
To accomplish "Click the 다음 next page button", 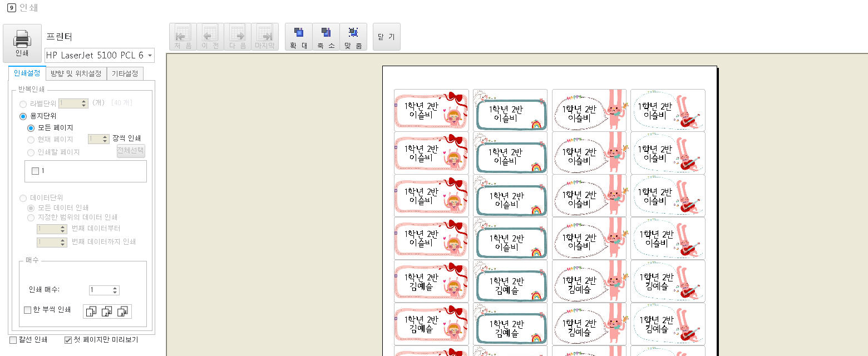I will coord(238,37).
